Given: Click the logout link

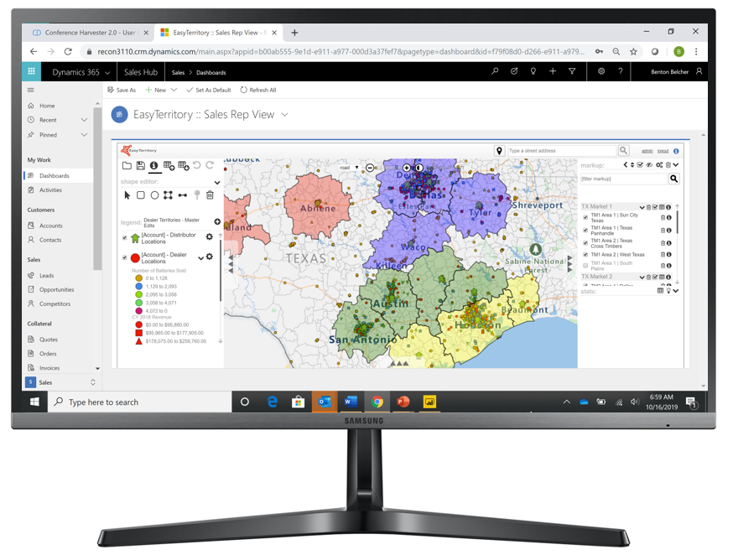Looking at the screenshot, I should tap(663, 151).
